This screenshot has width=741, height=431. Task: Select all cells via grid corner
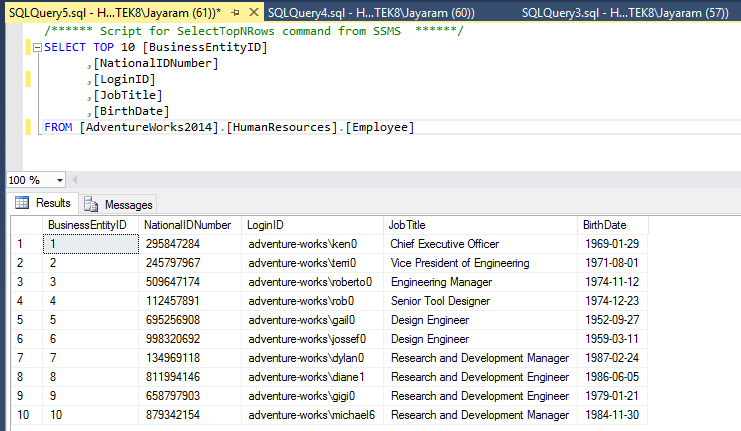(x=27, y=225)
